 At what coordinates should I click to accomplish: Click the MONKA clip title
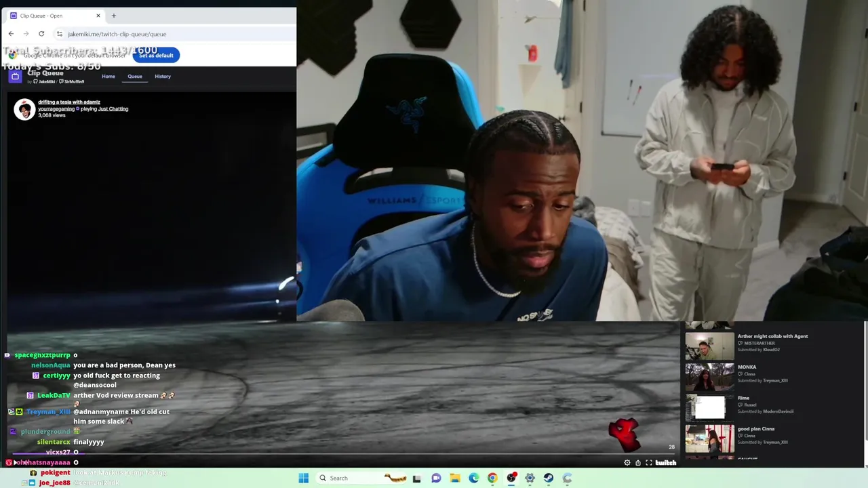(747, 367)
